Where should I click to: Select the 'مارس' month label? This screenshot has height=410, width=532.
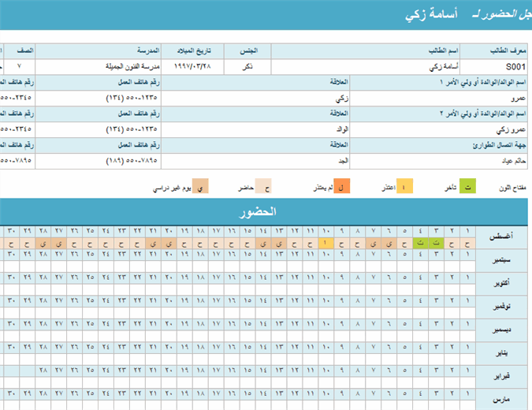click(x=501, y=400)
